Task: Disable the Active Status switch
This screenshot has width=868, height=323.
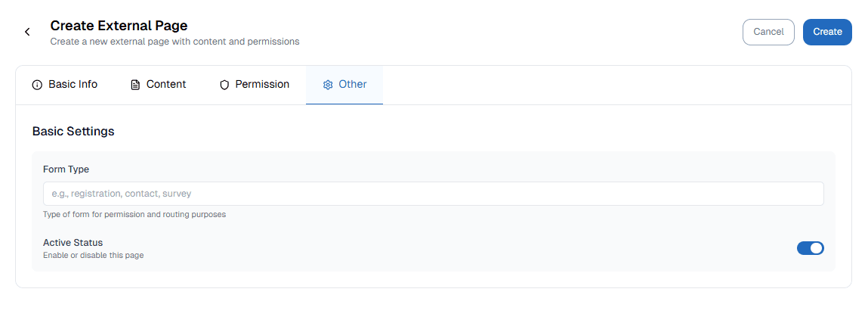Action: (x=810, y=248)
